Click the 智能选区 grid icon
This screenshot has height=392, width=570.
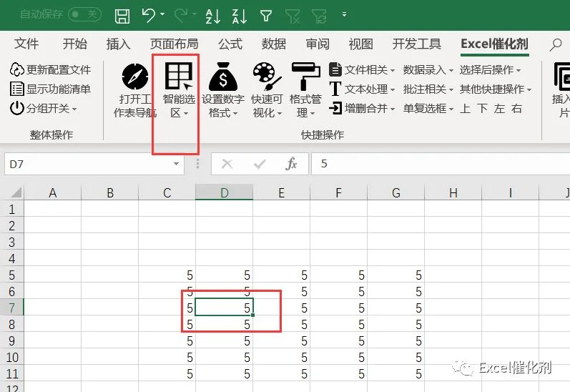pos(179,76)
